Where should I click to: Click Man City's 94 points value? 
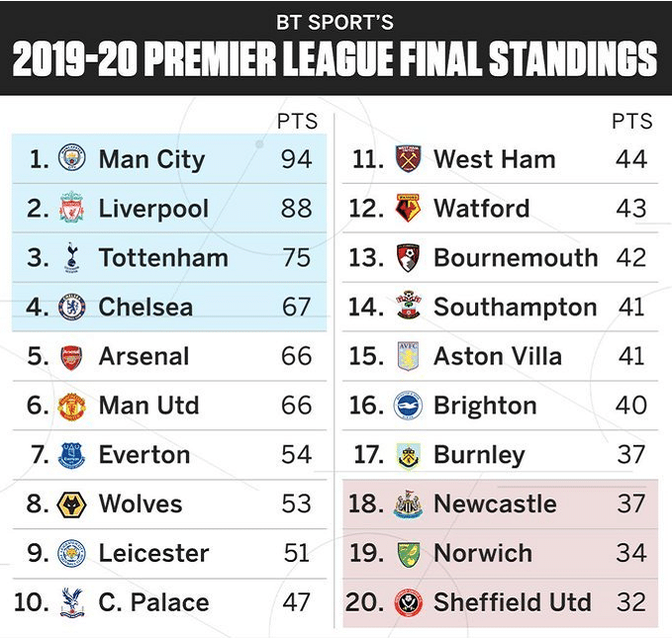(x=296, y=159)
